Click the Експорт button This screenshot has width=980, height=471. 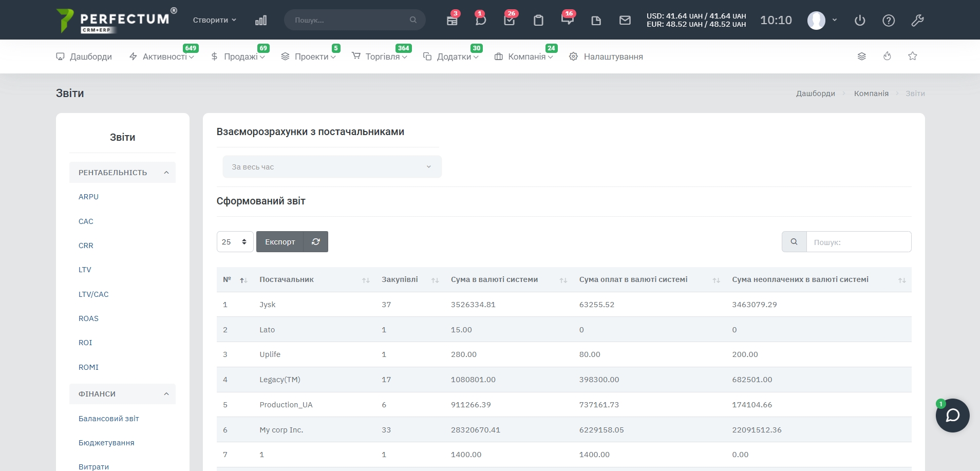pyautogui.click(x=280, y=242)
